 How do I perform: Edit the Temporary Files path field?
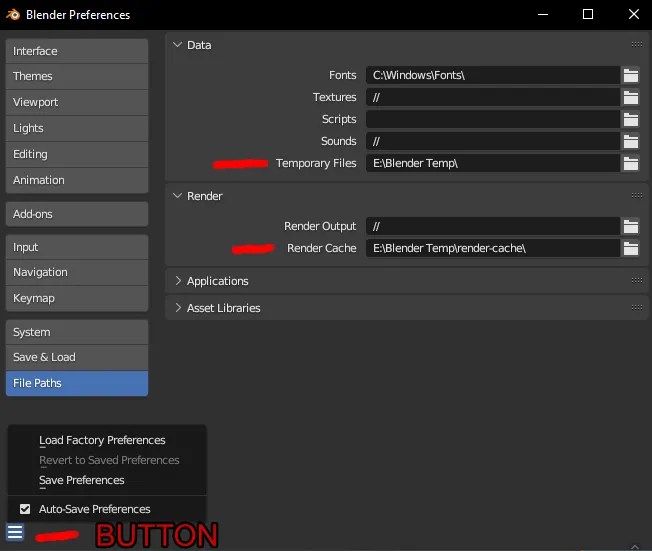[493, 163]
